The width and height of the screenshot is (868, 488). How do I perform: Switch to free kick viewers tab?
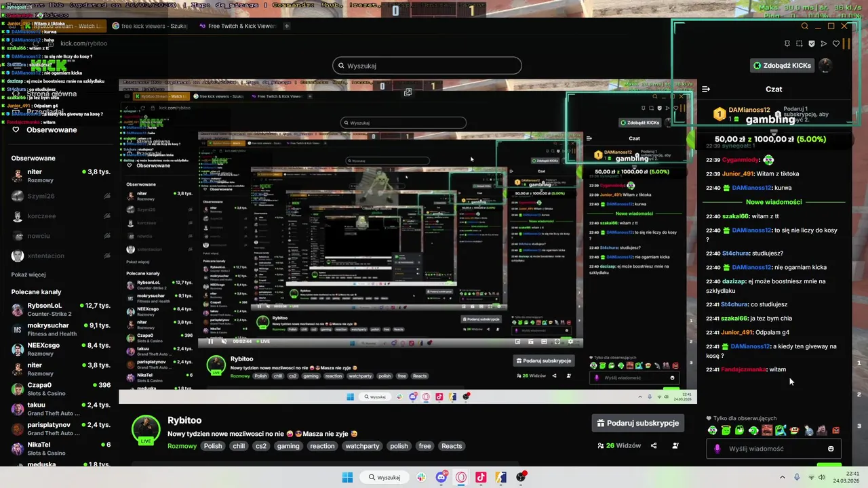pyautogui.click(x=149, y=26)
